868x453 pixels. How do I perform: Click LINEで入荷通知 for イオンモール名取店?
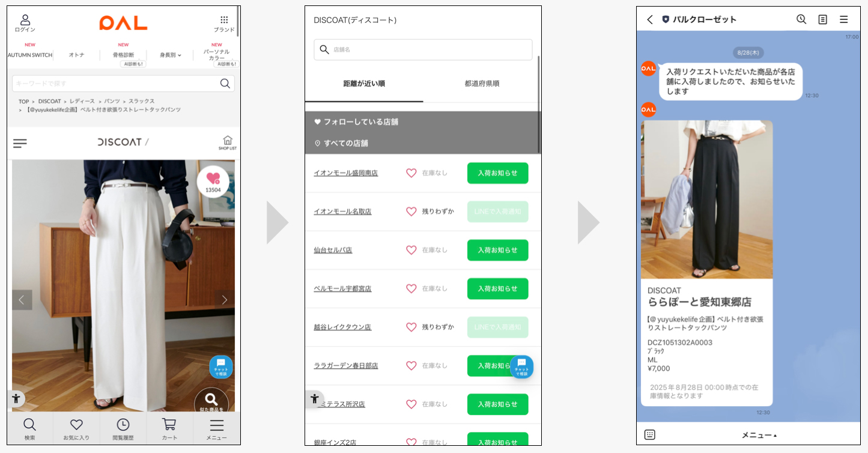click(x=498, y=211)
